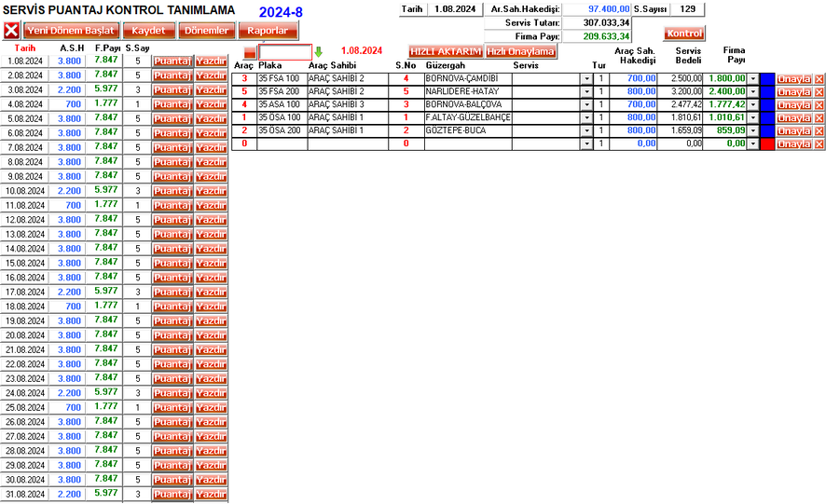Click the green down arrow next to the search box
The image size is (826, 504).
click(x=318, y=52)
